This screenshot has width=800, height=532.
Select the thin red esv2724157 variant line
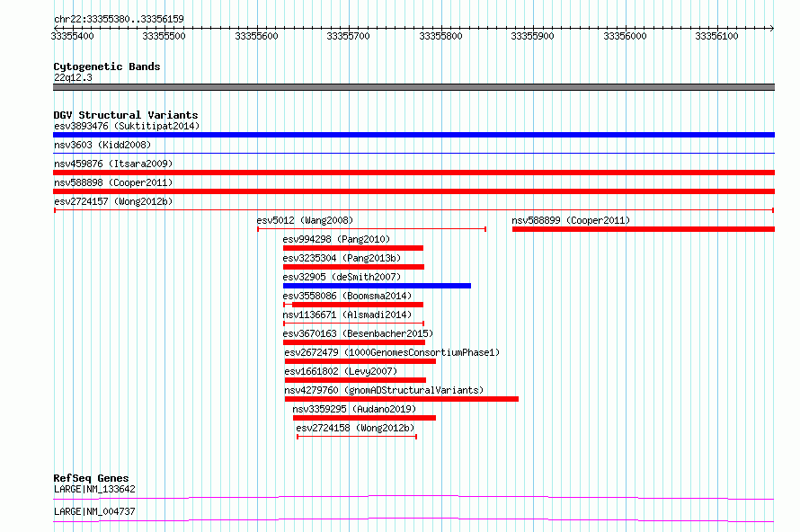(x=413, y=210)
